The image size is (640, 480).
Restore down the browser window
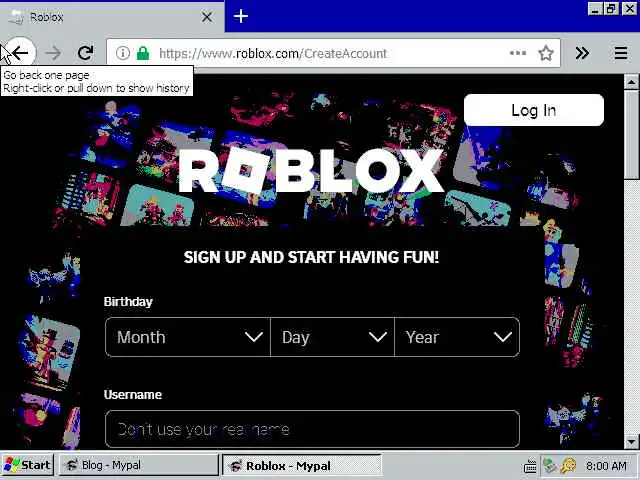tap(611, 9)
